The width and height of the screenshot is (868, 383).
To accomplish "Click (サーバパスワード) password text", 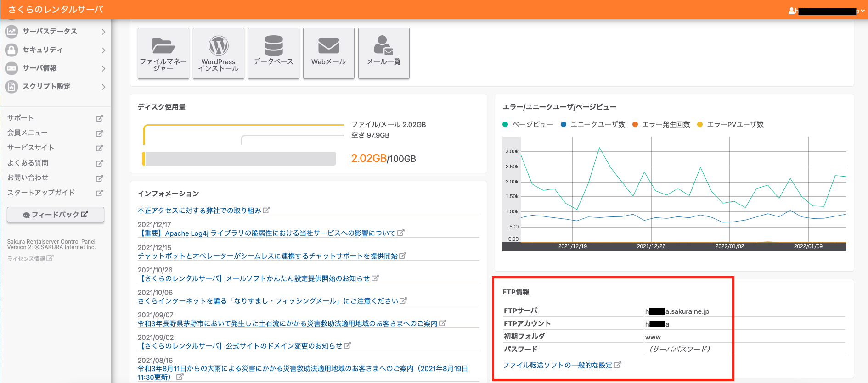I will (x=680, y=349).
